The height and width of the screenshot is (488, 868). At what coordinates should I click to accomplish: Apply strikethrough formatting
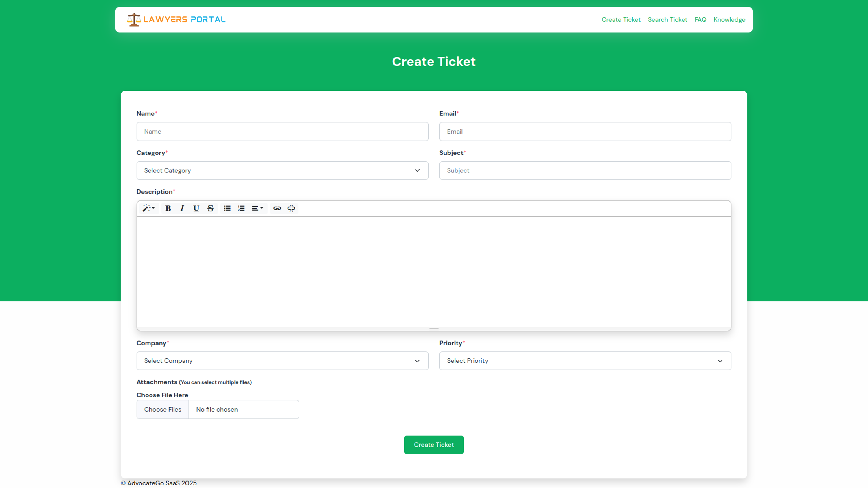point(210,208)
